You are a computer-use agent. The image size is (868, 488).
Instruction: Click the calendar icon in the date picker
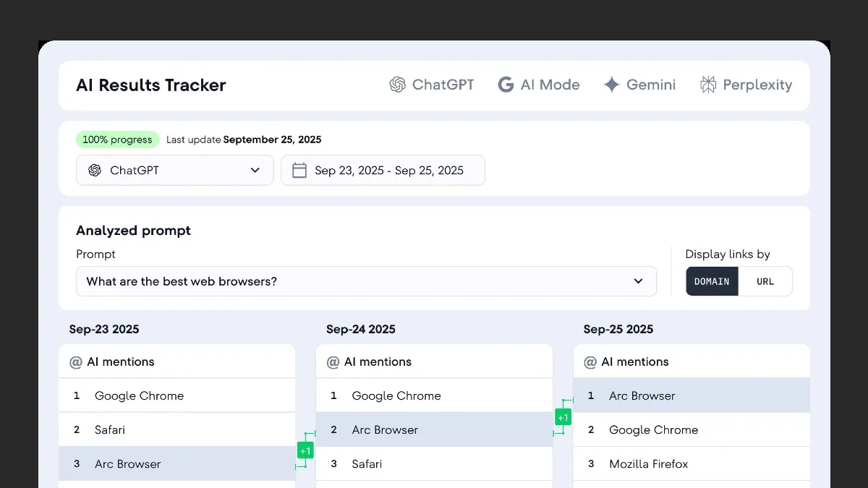click(301, 170)
